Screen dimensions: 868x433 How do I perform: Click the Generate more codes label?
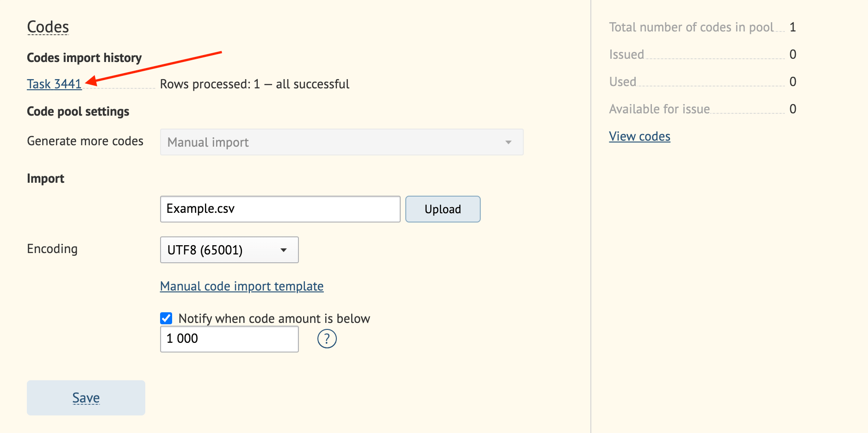coord(85,141)
